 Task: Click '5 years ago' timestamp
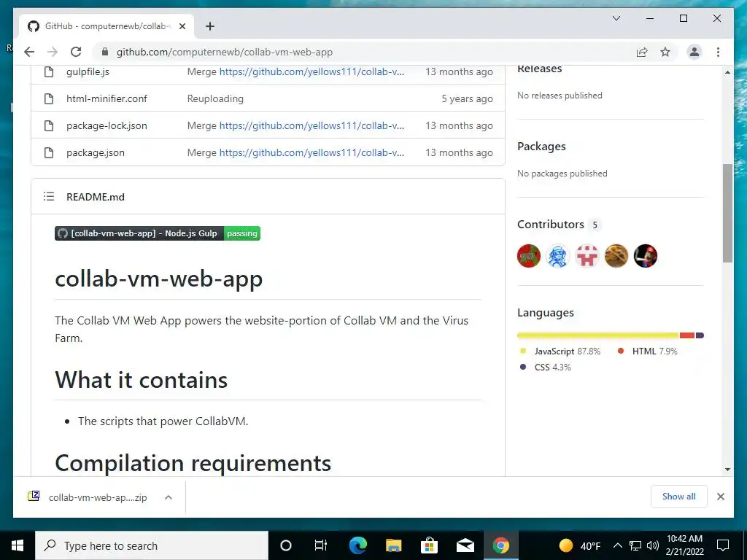tap(467, 98)
